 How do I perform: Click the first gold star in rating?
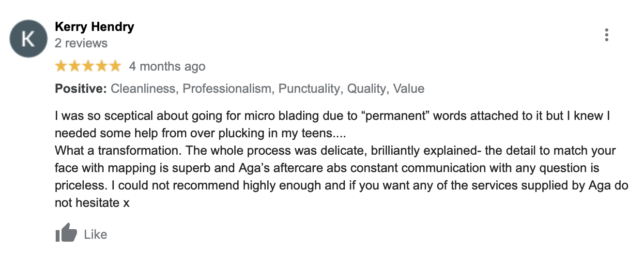[x=61, y=66]
